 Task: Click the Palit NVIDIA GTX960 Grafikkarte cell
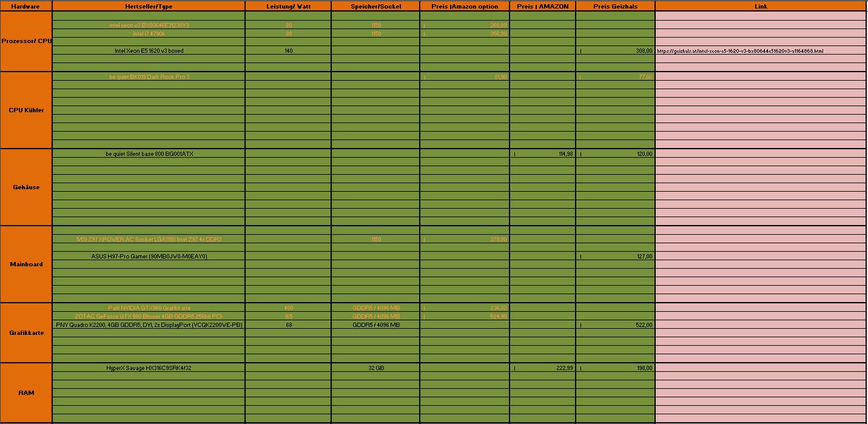149,308
